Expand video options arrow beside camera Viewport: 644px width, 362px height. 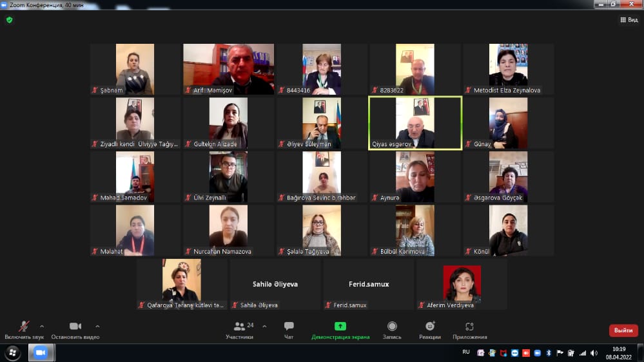click(x=97, y=326)
